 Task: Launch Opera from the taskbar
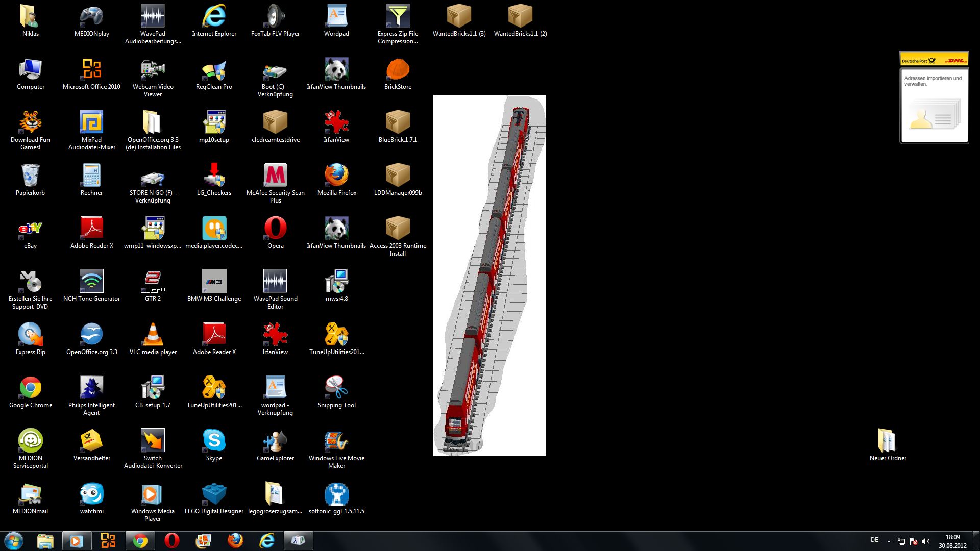click(172, 541)
